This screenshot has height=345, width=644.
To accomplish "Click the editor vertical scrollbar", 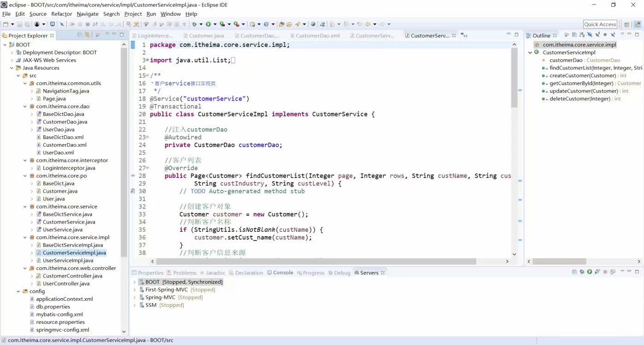I will point(514,77).
